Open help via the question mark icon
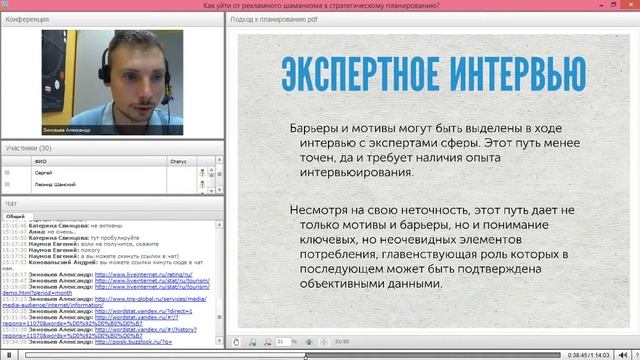This screenshot has width=640, height=360. coord(637,355)
